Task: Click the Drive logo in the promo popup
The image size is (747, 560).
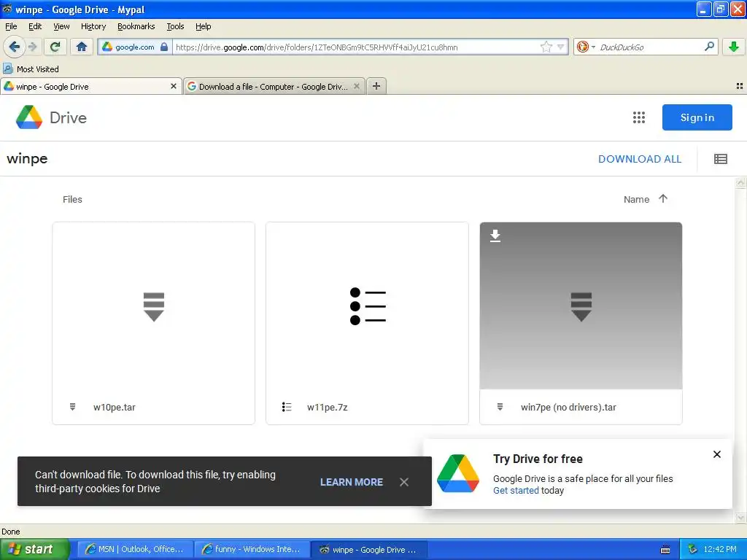Action: (458, 473)
